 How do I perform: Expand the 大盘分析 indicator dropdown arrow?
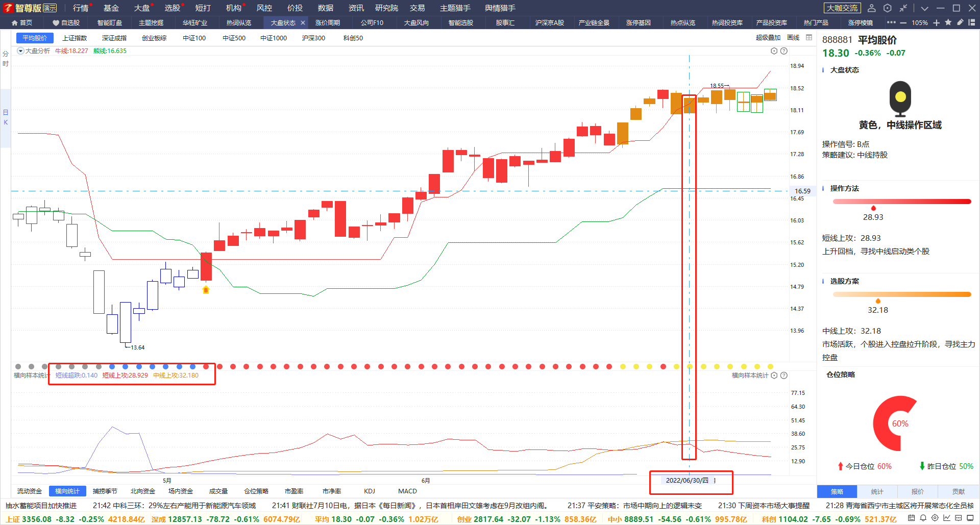point(21,51)
